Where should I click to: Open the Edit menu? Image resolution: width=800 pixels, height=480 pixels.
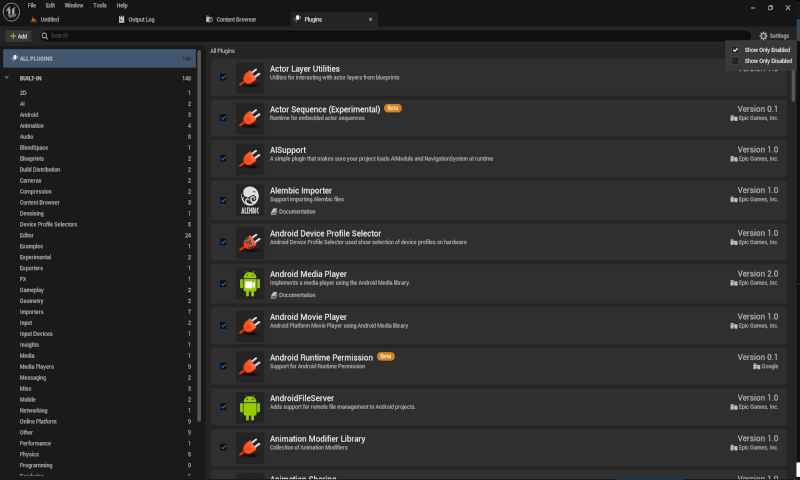(x=50, y=6)
